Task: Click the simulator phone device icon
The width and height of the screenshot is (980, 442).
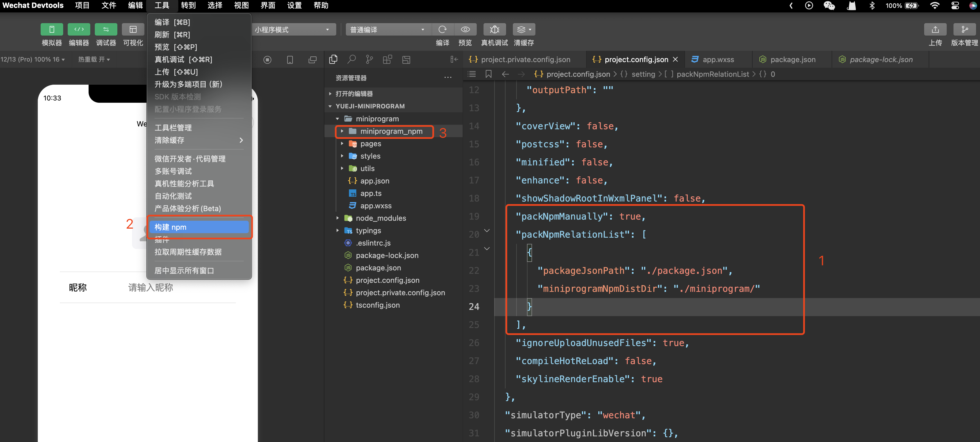Action: pos(290,60)
